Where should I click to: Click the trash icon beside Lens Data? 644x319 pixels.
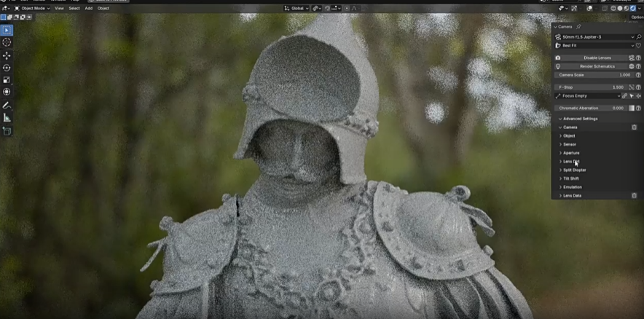(x=634, y=195)
